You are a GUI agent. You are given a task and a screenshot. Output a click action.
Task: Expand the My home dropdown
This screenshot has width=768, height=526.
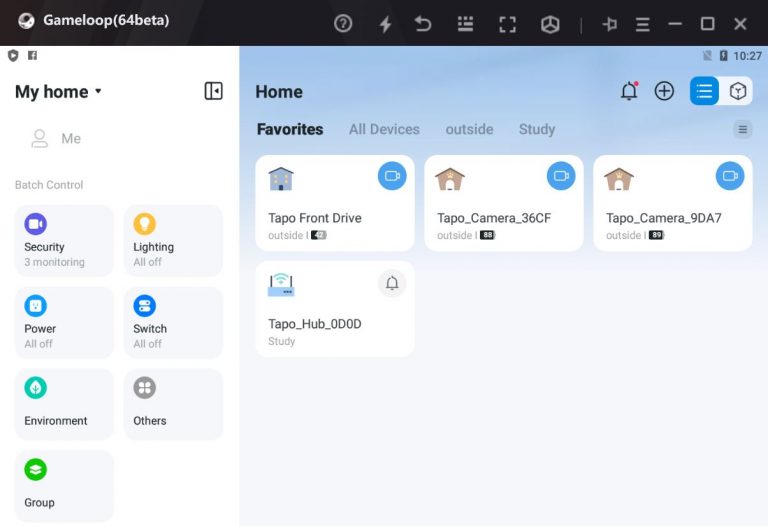coord(59,92)
